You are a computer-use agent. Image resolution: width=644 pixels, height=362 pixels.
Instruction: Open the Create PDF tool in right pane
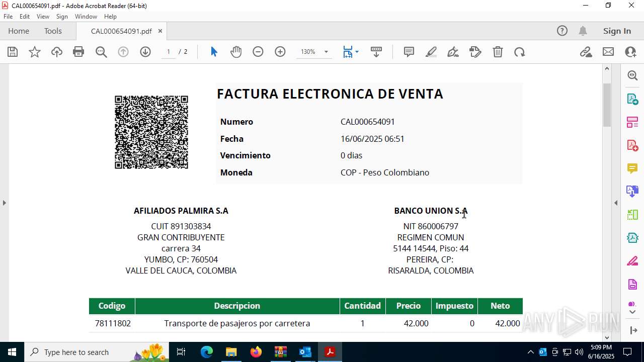(x=632, y=145)
